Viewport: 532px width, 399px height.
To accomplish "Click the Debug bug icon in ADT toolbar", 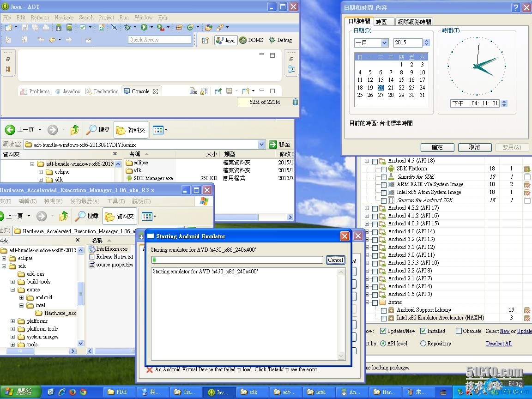I will (x=127, y=28).
